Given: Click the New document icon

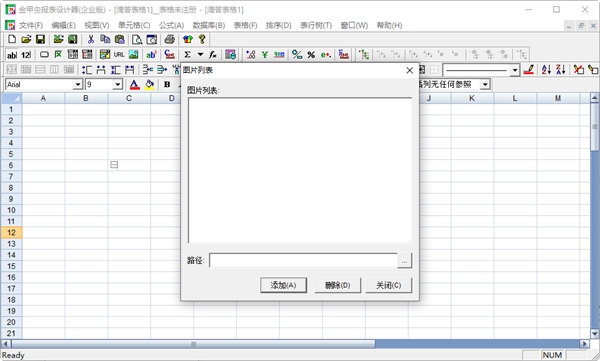Looking at the screenshot, I should tap(12, 39).
